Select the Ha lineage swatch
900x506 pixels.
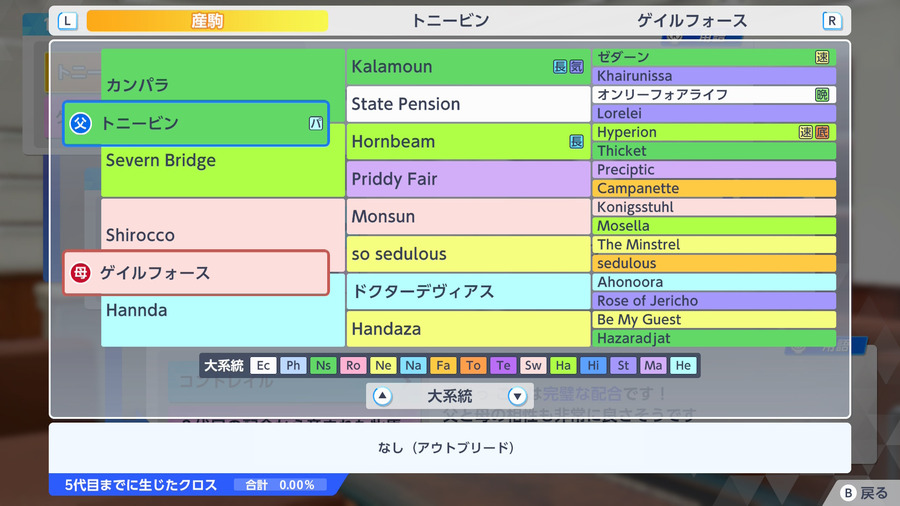(563, 365)
